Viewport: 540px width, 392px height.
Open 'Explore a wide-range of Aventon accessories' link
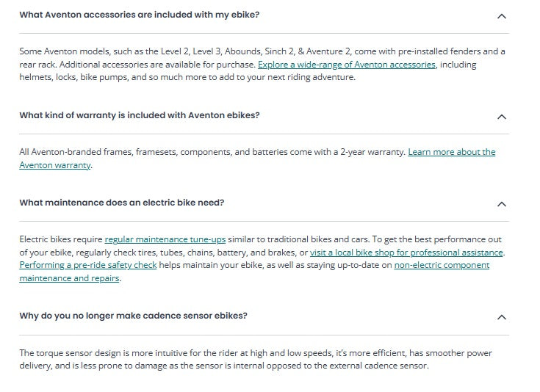(x=347, y=65)
